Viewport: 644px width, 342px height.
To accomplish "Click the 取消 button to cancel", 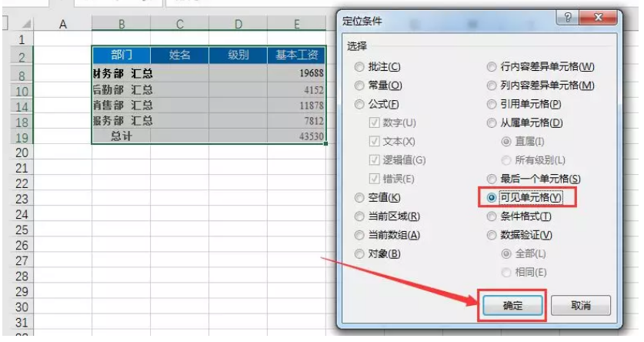I will point(581,306).
